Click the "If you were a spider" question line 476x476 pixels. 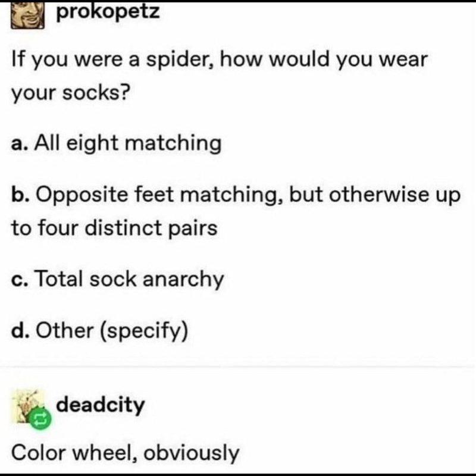point(220,60)
